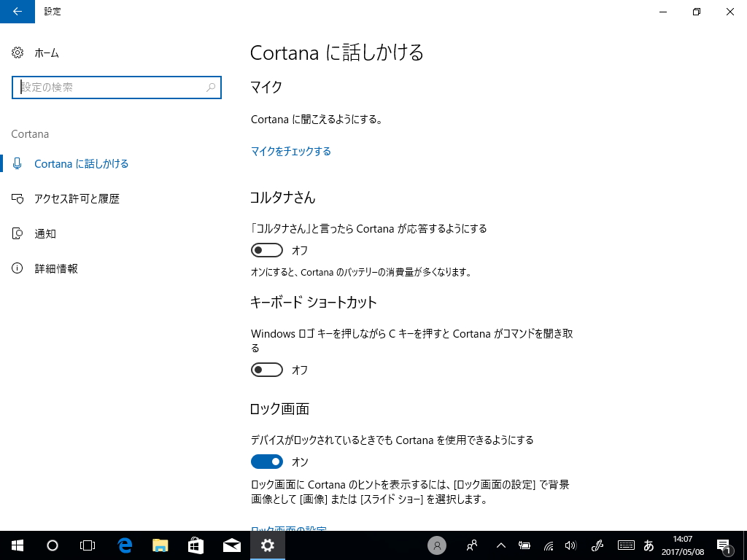
Task: Click the back arrow in Settings
Action: tap(16, 12)
